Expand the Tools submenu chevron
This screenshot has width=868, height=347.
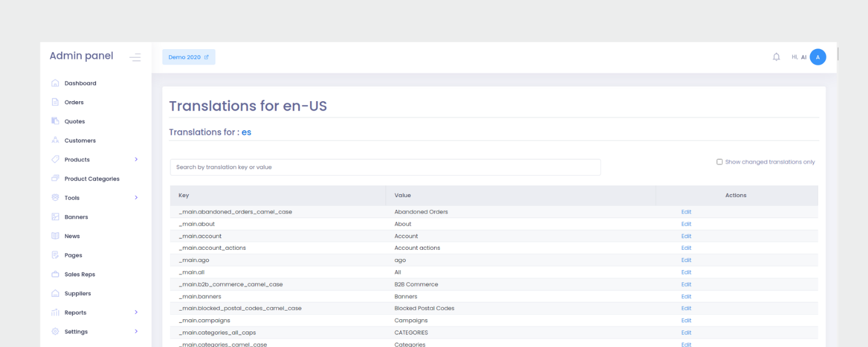click(x=137, y=198)
